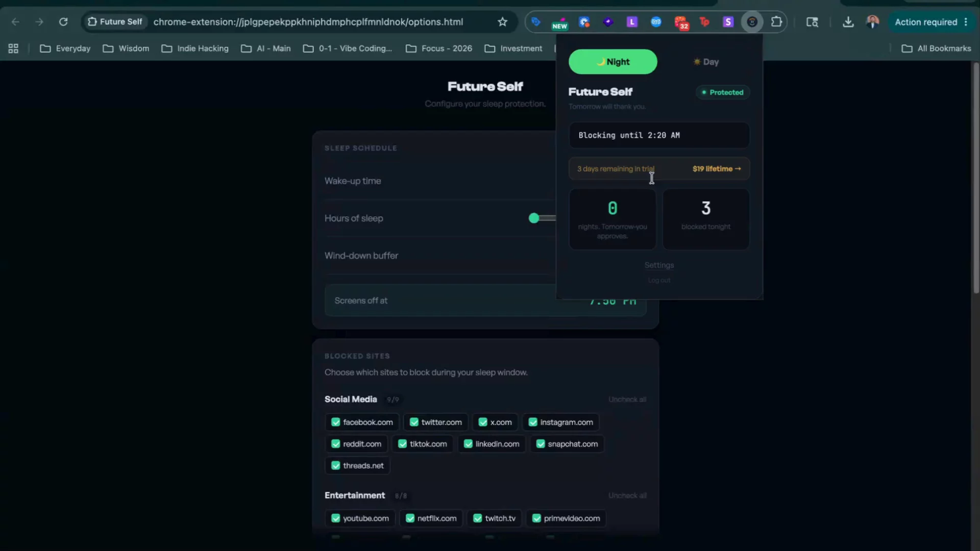The height and width of the screenshot is (551, 980).
Task: Open the blue gear-like extension icon
Action: click(x=584, y=22)
